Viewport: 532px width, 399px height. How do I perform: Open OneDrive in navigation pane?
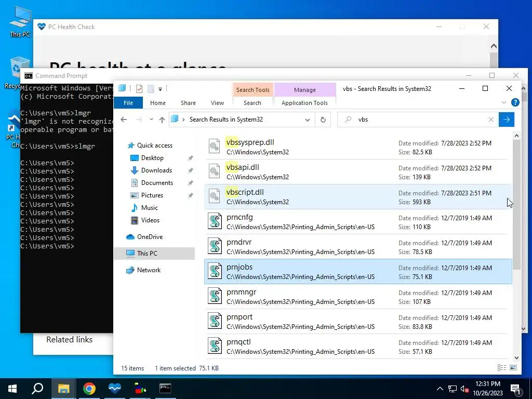click(x=150, y=237)
